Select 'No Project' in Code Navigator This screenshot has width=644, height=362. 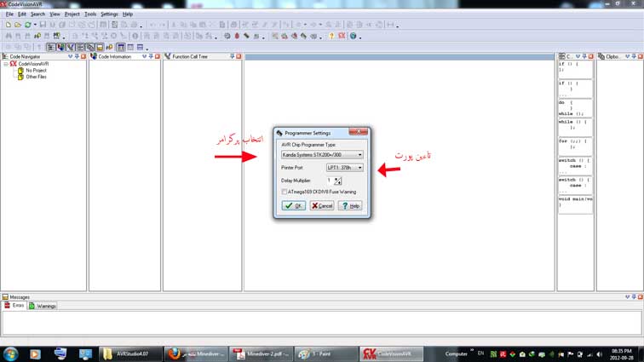pos(36,70)
